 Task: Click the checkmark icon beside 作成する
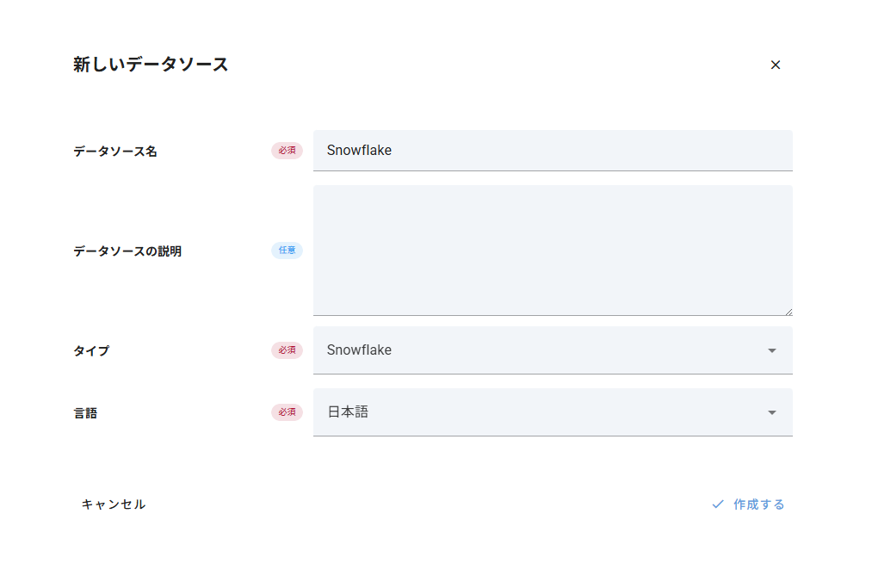point(717,504)
